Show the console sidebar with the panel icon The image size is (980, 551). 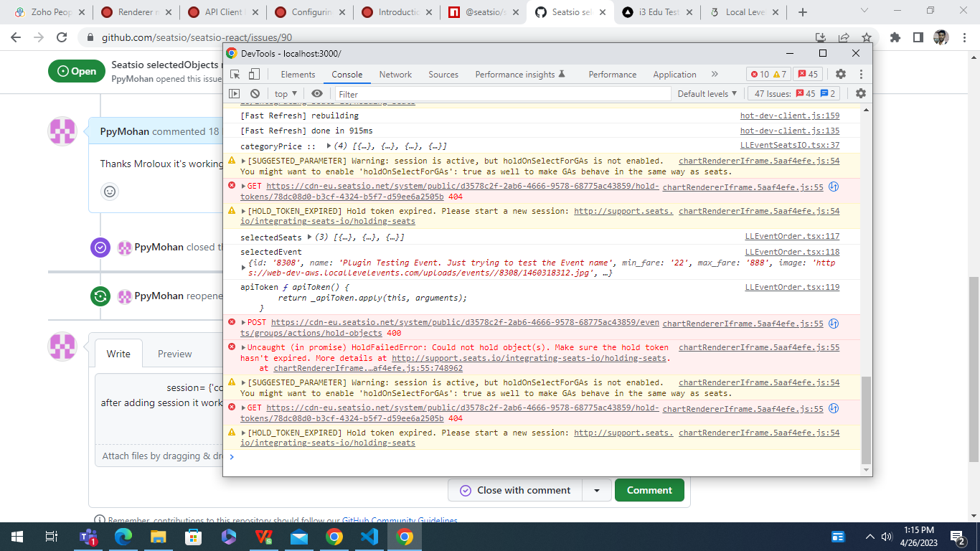point(233,93)
